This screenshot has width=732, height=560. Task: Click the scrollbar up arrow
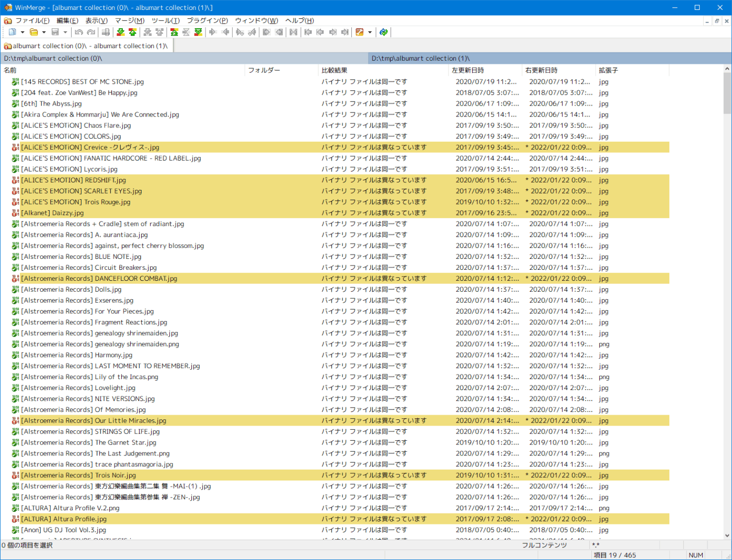[727, 68]
